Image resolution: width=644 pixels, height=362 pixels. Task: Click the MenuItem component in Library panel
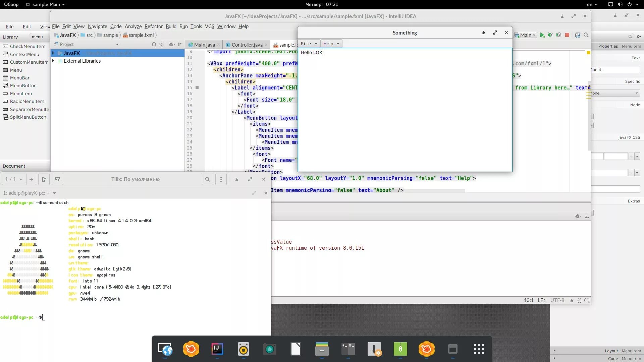(x=20, y=93)
